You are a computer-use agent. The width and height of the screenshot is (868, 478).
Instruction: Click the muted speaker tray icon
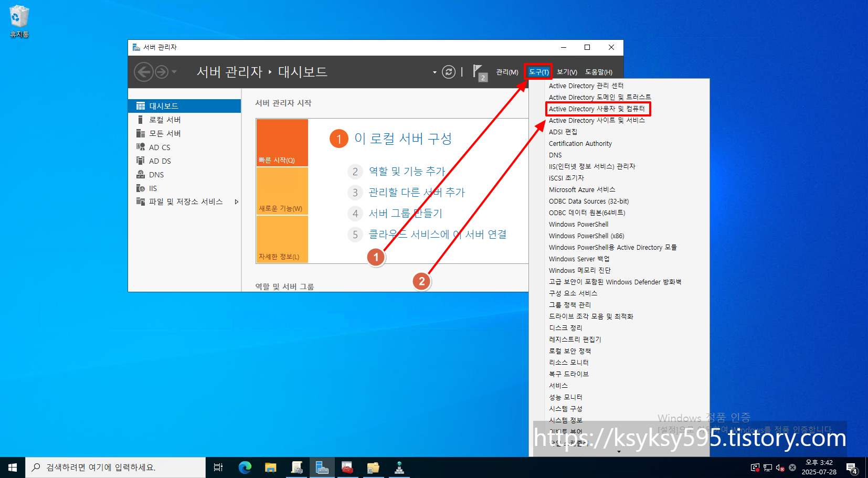point(780,468)
